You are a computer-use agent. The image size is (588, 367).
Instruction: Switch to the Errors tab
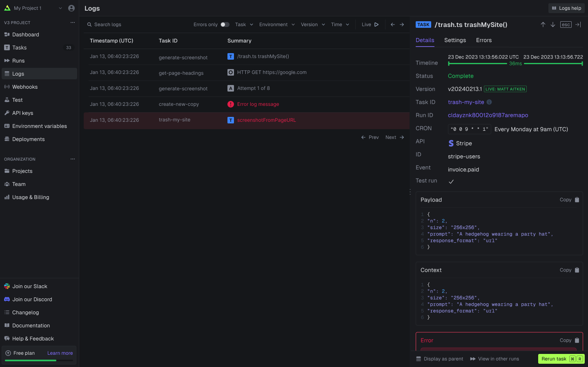483,40
